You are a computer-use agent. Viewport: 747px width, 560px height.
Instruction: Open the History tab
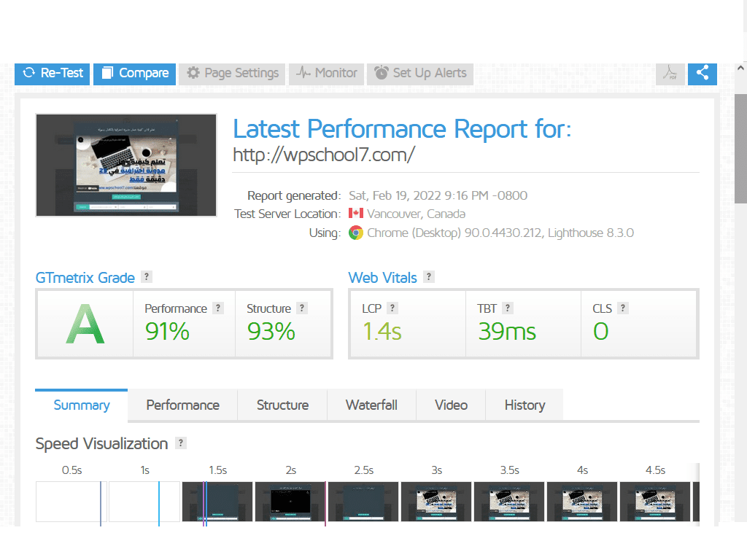point(525,405)
